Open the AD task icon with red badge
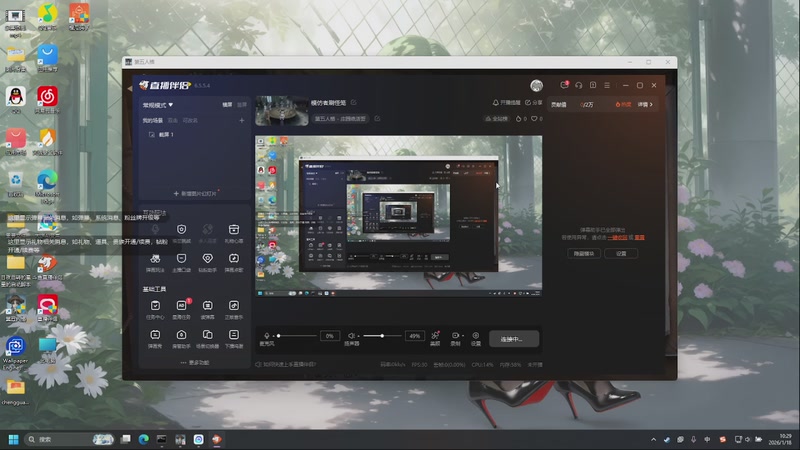This screenshot has width=800, height=450. click(x=181, y=309)
